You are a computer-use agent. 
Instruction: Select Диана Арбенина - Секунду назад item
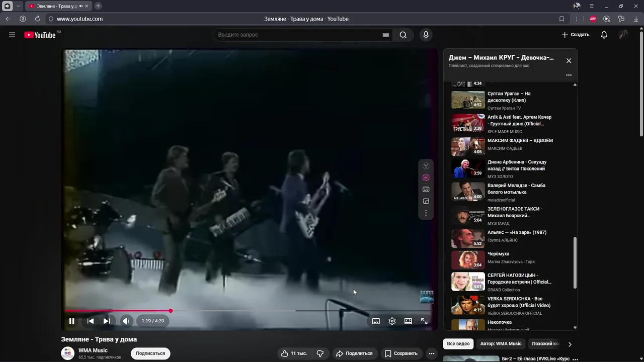tap(510, 168)
